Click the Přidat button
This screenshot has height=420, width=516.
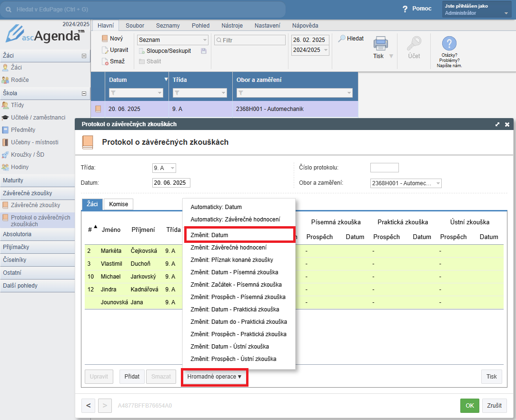[132, 377]
